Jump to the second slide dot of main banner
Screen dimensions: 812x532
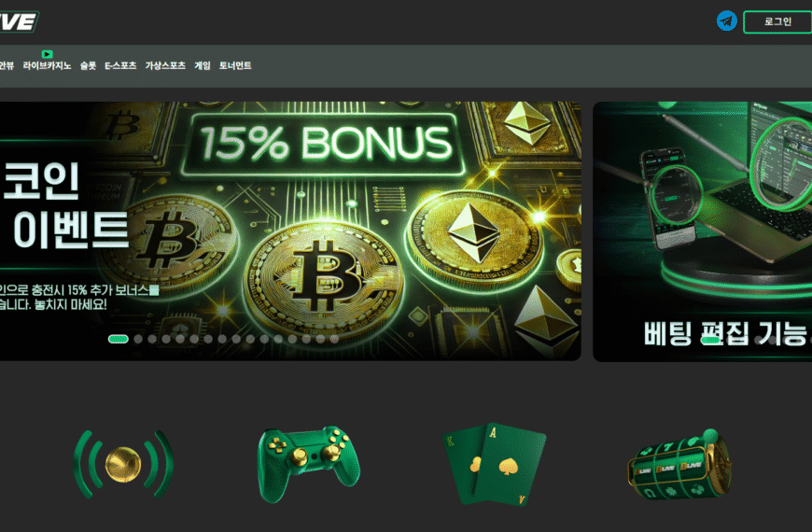click(138, 340)
